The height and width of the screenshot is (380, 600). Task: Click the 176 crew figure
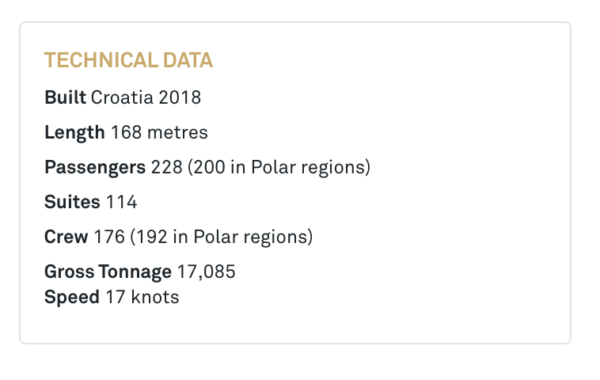point(109,236)
